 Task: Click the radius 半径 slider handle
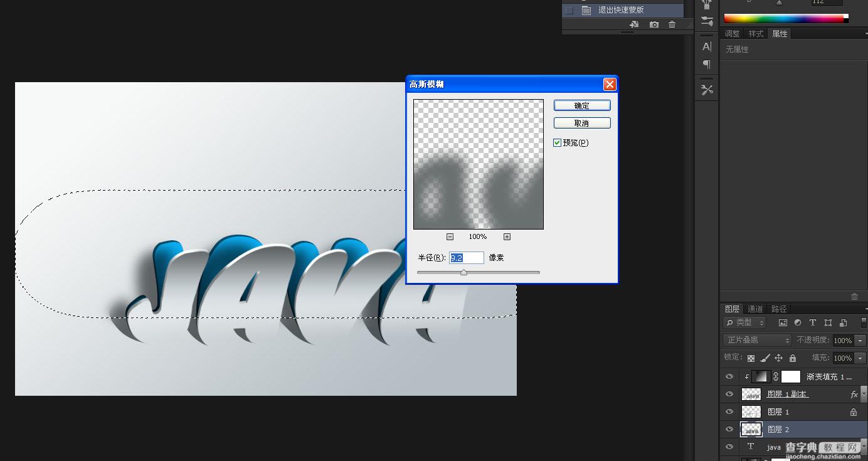[x=463, y=272]
